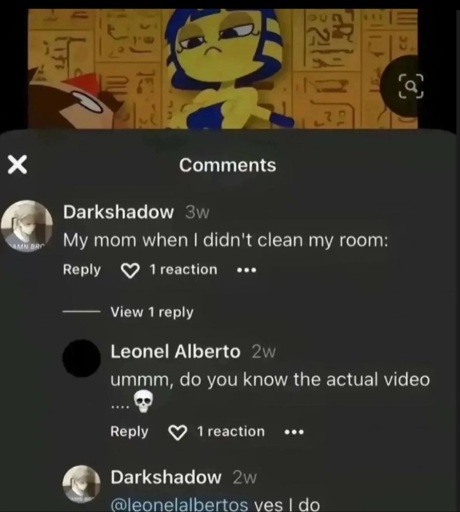Tap the video thumbnail above the comments
Viewport: 460px width, 512px height.
click(223, 69)
